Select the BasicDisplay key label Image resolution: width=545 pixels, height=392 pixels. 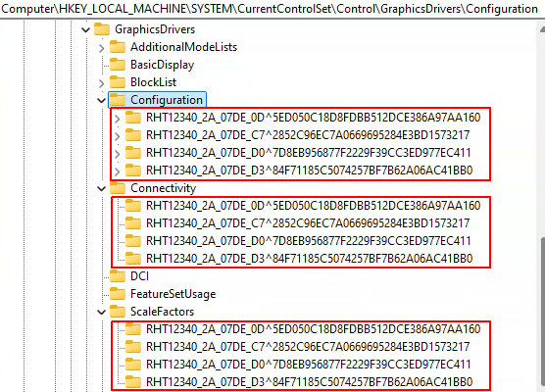click(163, 65)
